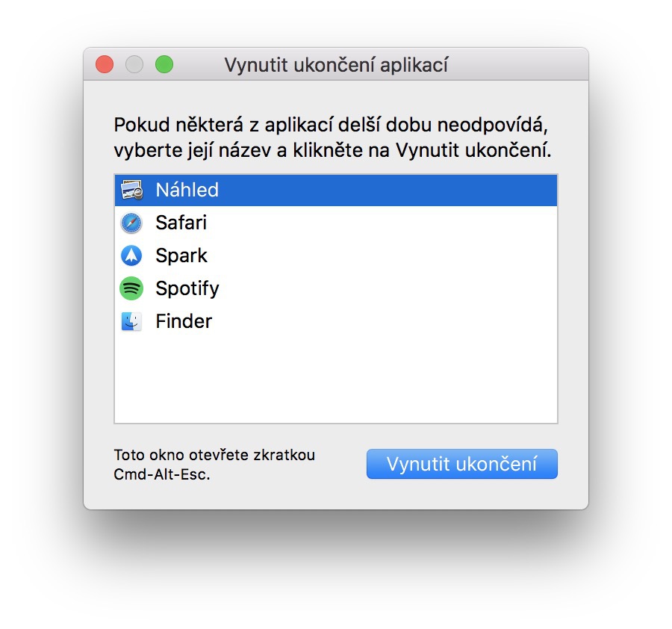Click the instruction text starting with Pokud
Image resolution: width=672 pixels, height=629 pixels.
coord(336,123)
